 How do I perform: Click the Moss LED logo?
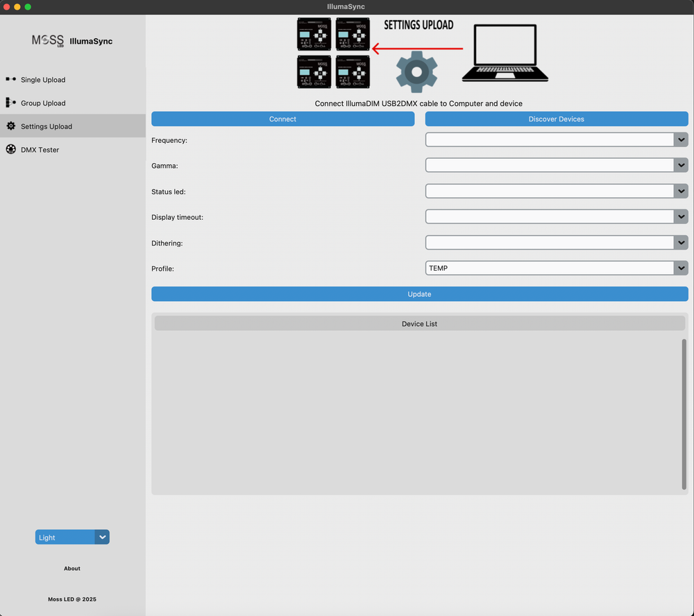[47, 40]
